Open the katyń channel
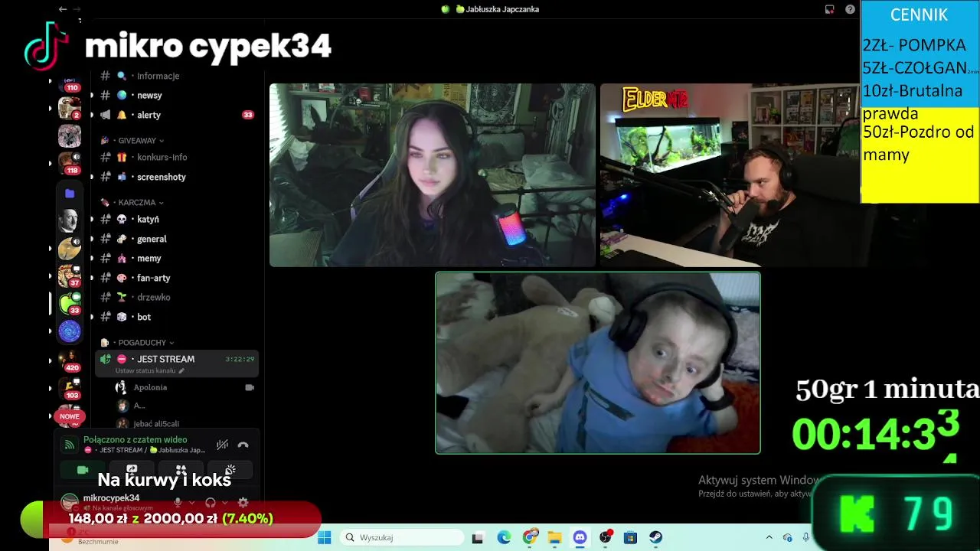The height and width of the screenshot is (551, 980). [178, 219]
